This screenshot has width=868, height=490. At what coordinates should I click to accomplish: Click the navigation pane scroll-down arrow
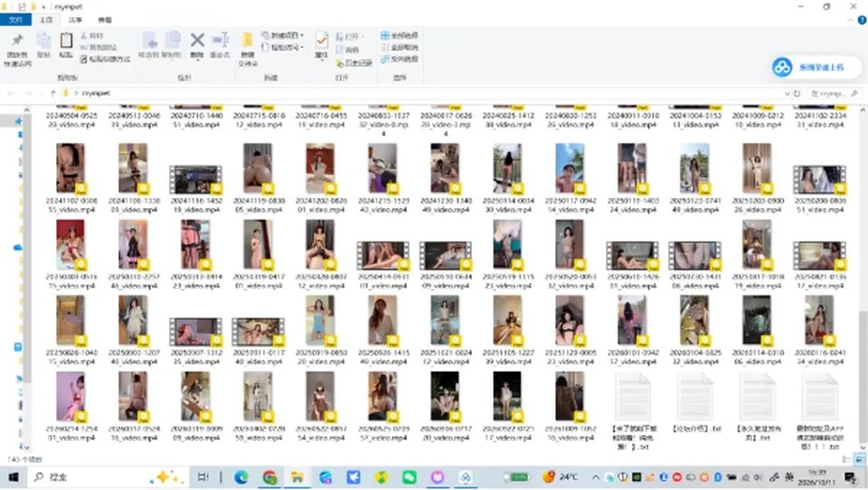click(26, 448)
